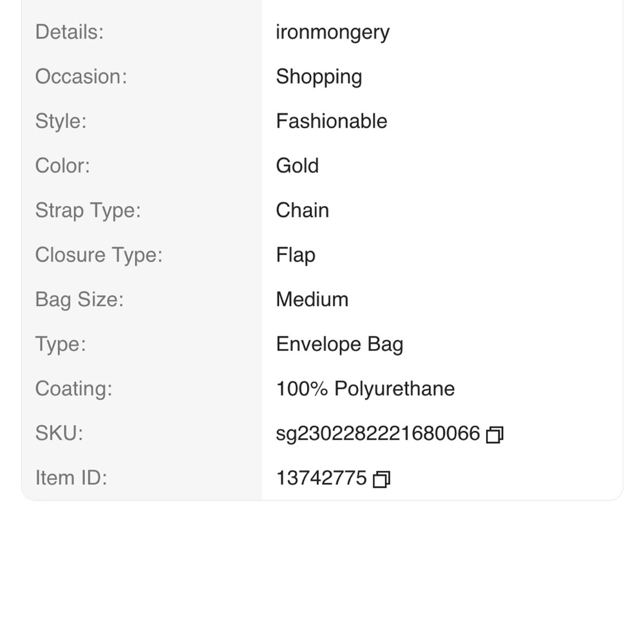Screen dimensions: 644x644
Task: Click the Type value Envelope Bag
Action: click(339, 345)
